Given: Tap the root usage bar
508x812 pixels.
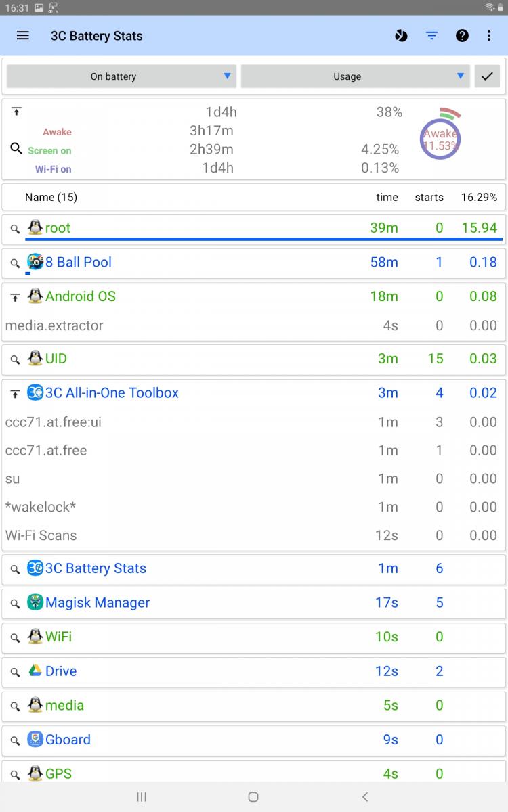Looking at the screenshot, I should tap(264, 239).
